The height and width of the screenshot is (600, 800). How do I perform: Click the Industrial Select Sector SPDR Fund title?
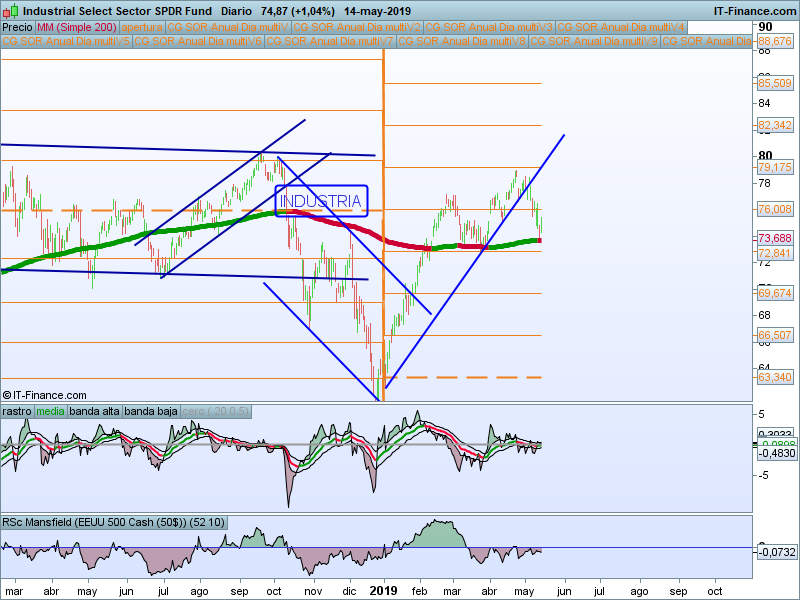117,11
